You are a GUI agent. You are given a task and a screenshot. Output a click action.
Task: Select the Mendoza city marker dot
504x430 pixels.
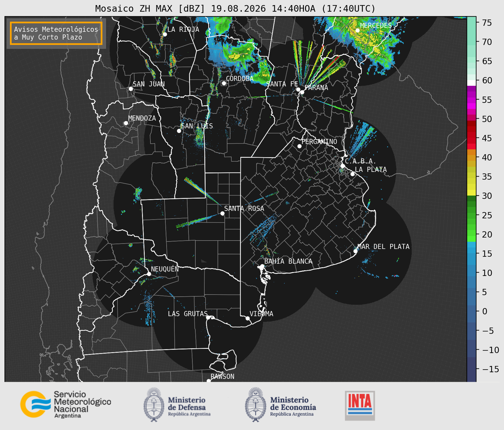click(x=126, y=123)
